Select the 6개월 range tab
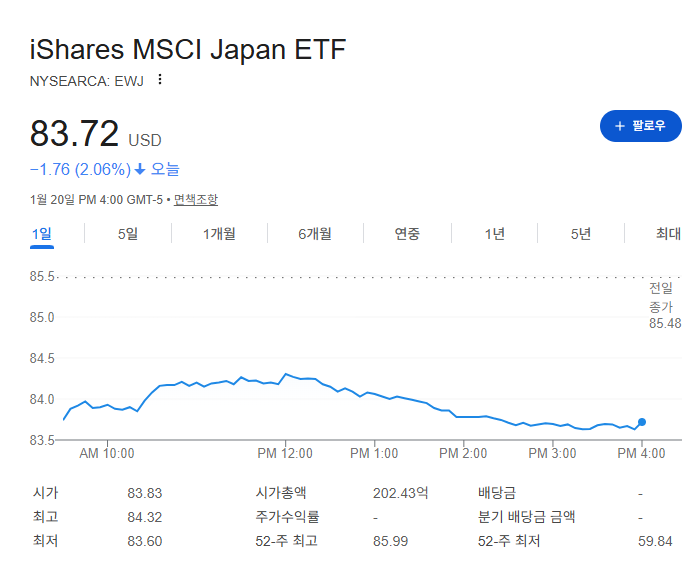This screenshot has height=582, width=699. (x=315, y=234)
